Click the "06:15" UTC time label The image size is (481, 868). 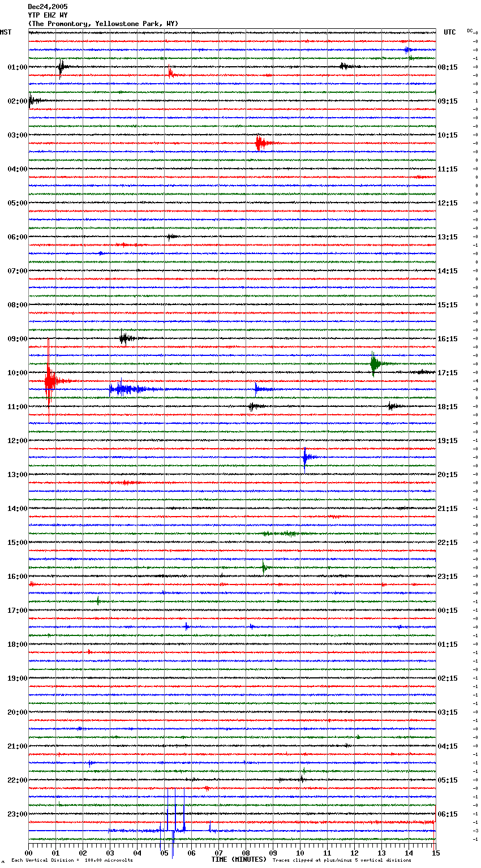click(x=448, y=814)
